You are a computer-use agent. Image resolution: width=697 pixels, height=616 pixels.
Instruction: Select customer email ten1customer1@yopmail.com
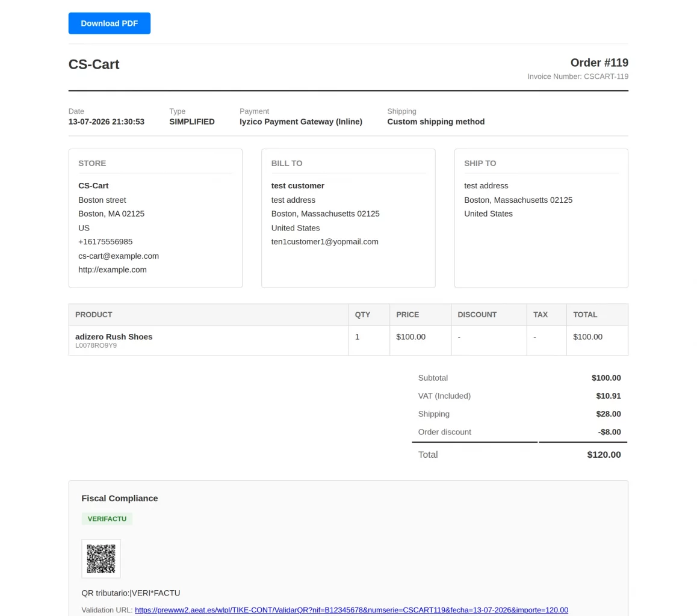point(325,242)
